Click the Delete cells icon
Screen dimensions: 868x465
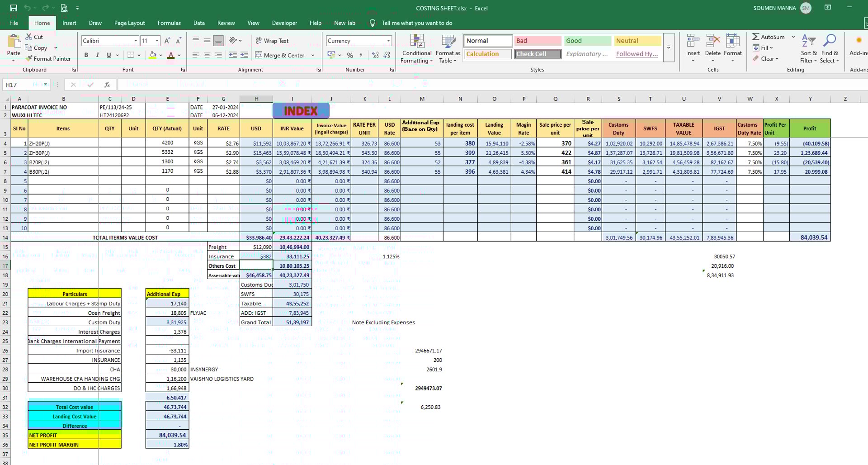pyautogui.click(x=713, y=41)
